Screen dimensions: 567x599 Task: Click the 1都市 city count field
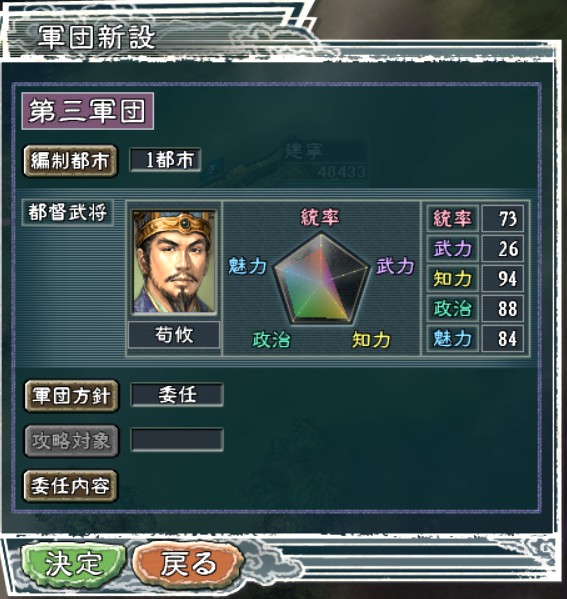click(165, 160)
